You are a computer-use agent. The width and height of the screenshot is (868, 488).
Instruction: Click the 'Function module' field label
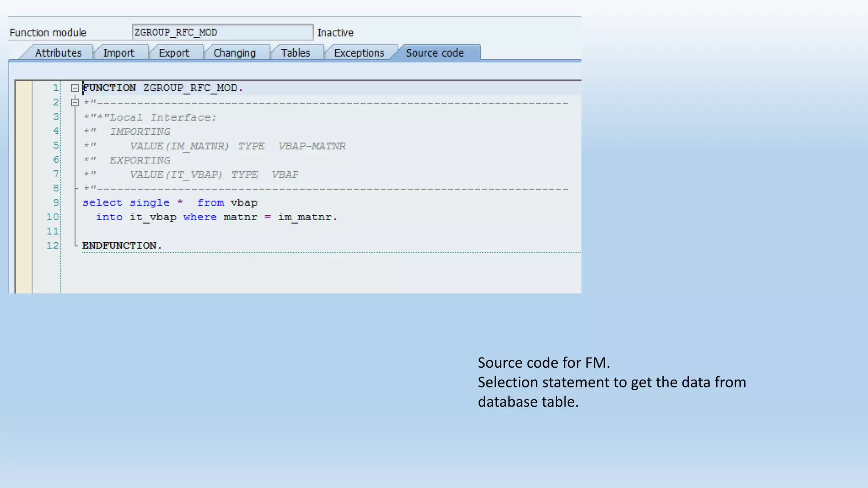(48, 33)
